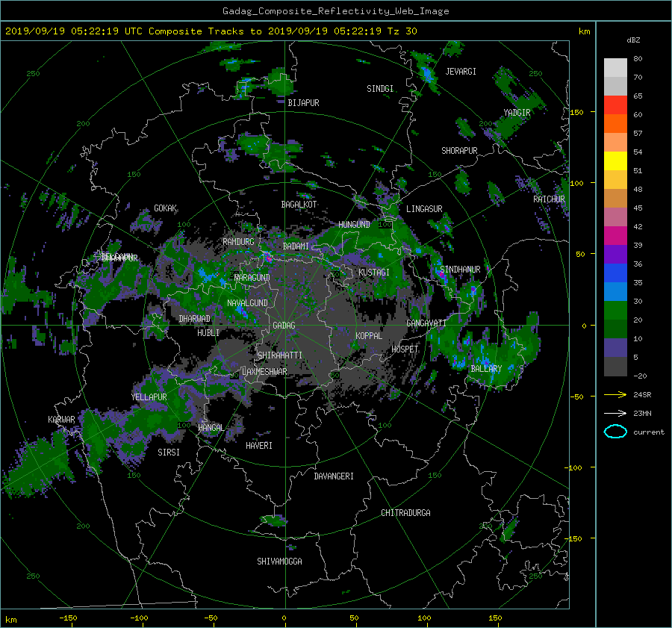Click the DAVANGERI city label

334,476
